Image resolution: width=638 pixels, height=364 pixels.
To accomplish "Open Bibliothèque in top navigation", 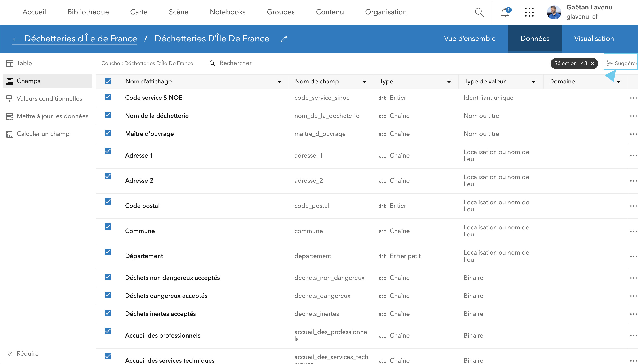I will (88, 12).
